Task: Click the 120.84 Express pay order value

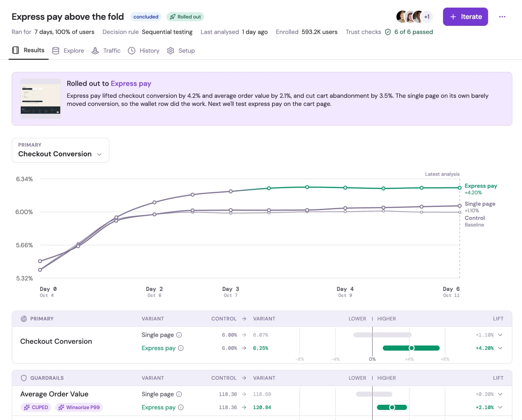Action: point(262,407)
